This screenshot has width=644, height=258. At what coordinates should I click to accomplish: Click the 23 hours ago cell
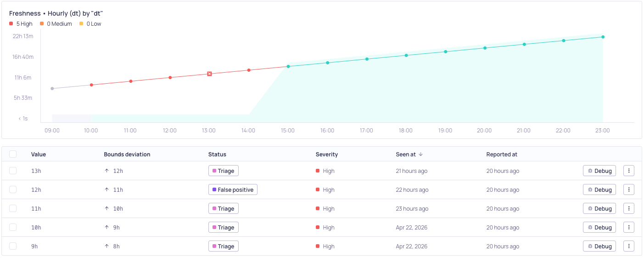pyautogui.click(x=412, y=209)
